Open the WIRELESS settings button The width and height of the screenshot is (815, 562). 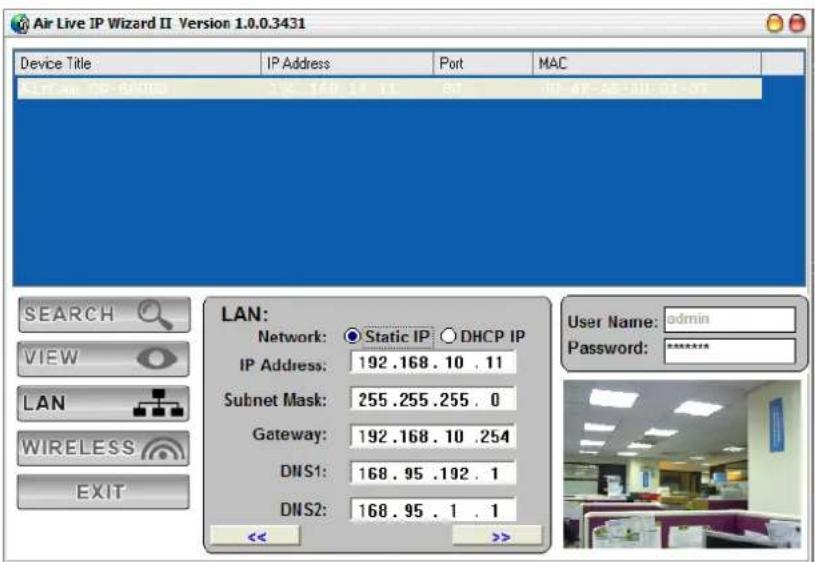[103, 448]
